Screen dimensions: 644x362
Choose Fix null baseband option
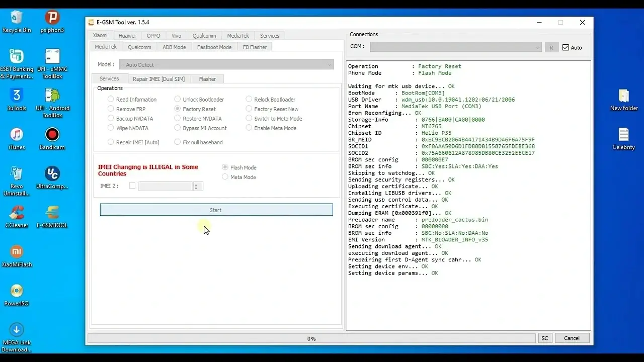198,142
